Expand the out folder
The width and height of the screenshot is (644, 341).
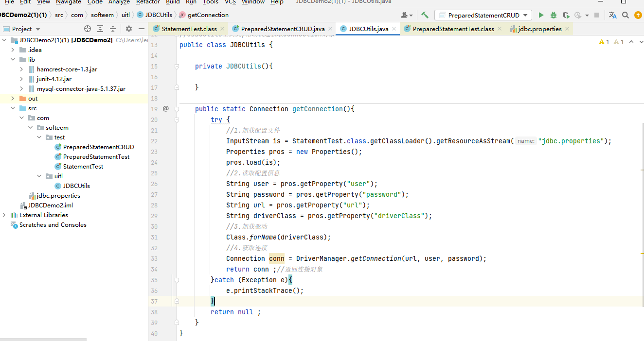click(x=14, y=98)
